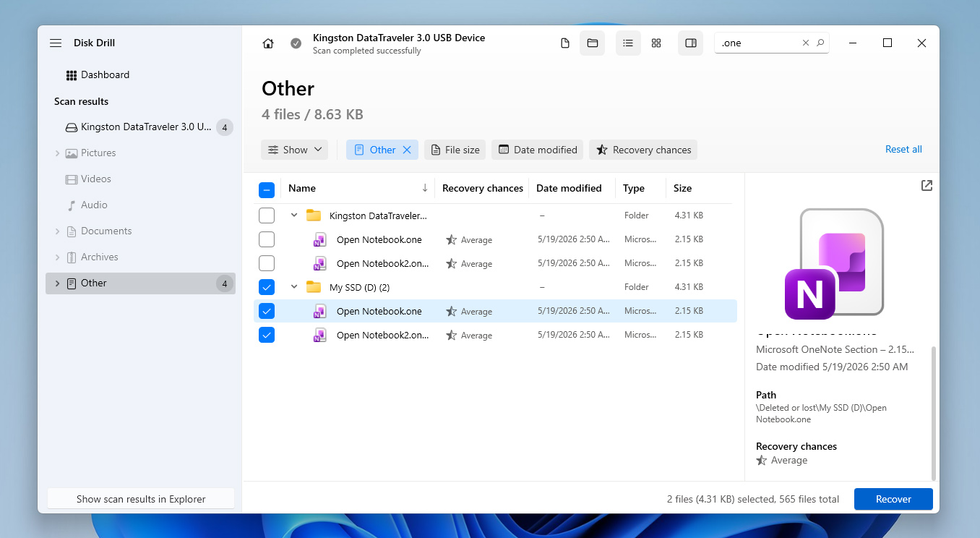Screen dimensions: 980x538
Task: Select grid view layout
Action: [656, 43]
